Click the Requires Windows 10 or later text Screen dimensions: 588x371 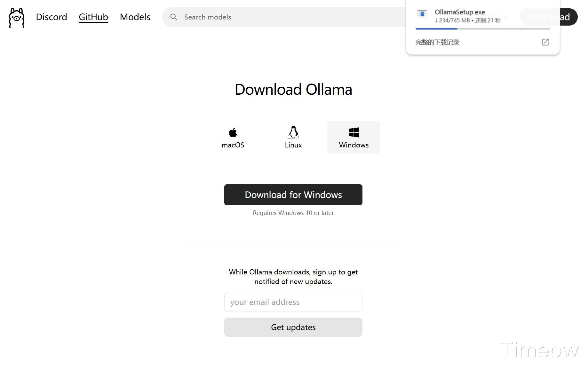coord(293,213)
